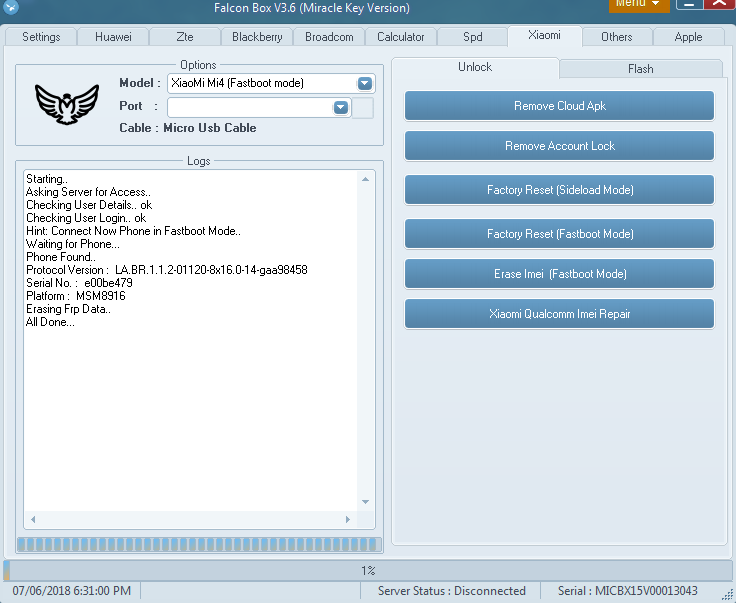Click the 'Starting..' log line
736x603 pixels.
click(x=47, y=179)
